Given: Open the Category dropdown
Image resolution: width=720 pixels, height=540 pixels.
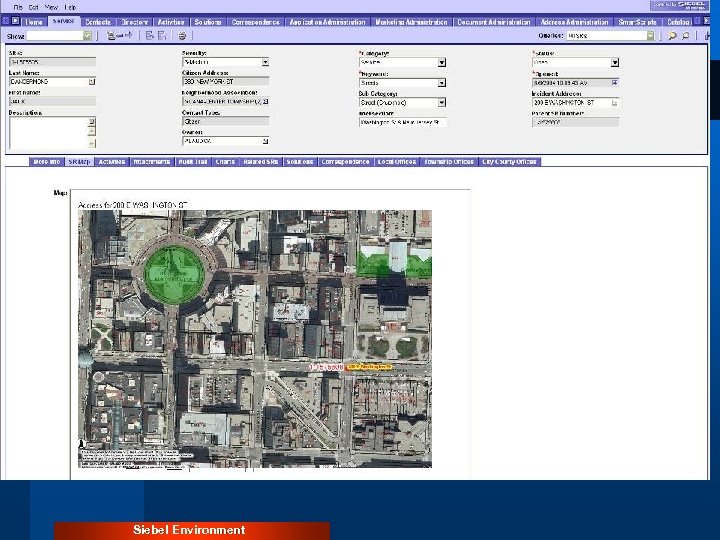Looking at the screenshot, I should point(442,62).
